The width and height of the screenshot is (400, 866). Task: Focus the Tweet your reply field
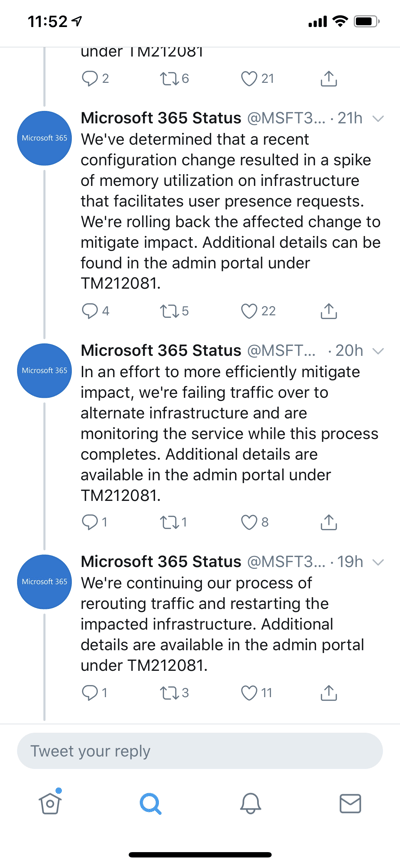[x=200, y=751]
